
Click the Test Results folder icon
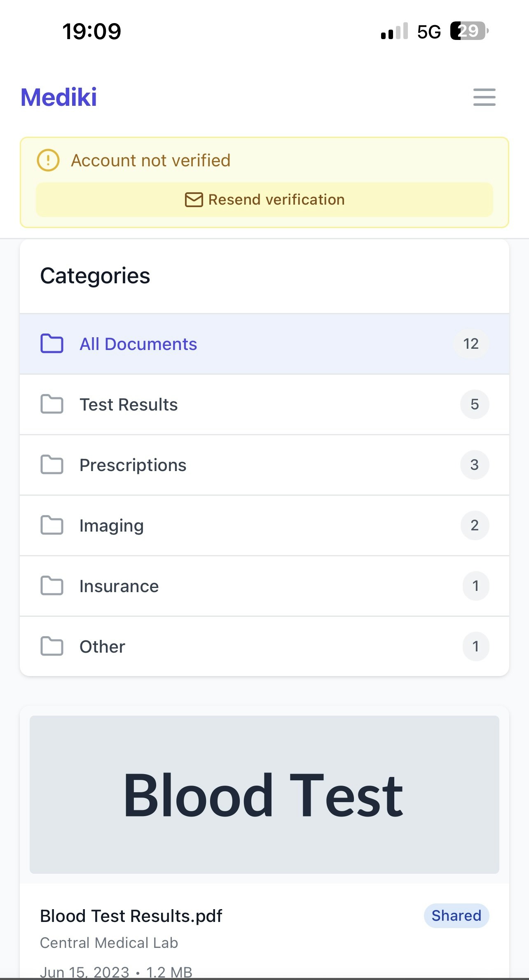(x=52, y=404)
